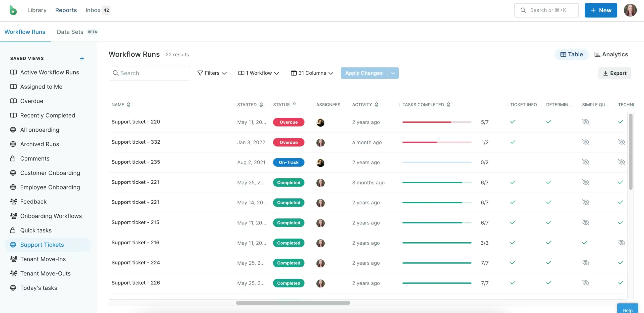Open the Support Tickets saved view
This screenshot has width=644, height=313.
[x=42, y=244]
